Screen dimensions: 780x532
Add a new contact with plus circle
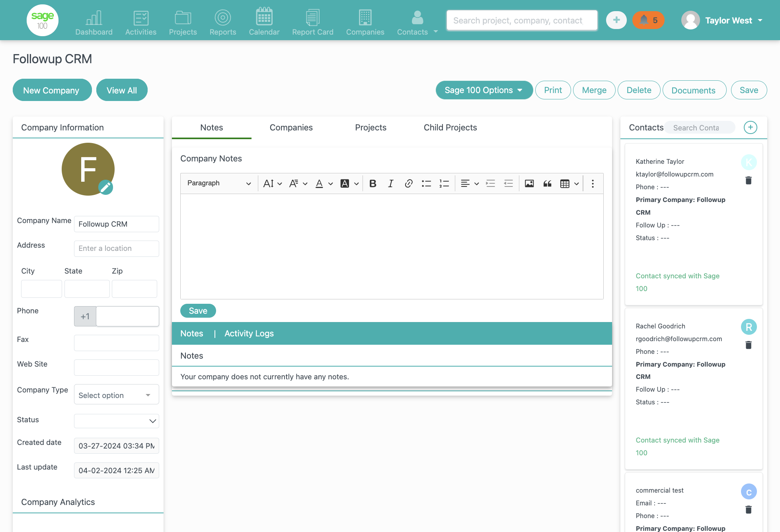coord(751,128)
